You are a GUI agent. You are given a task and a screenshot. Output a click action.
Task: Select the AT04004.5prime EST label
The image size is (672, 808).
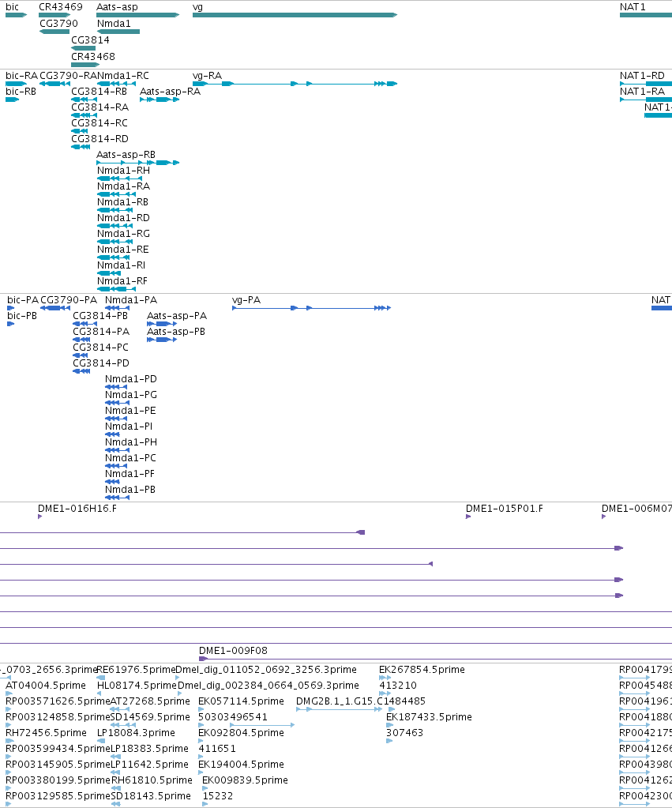45,686
